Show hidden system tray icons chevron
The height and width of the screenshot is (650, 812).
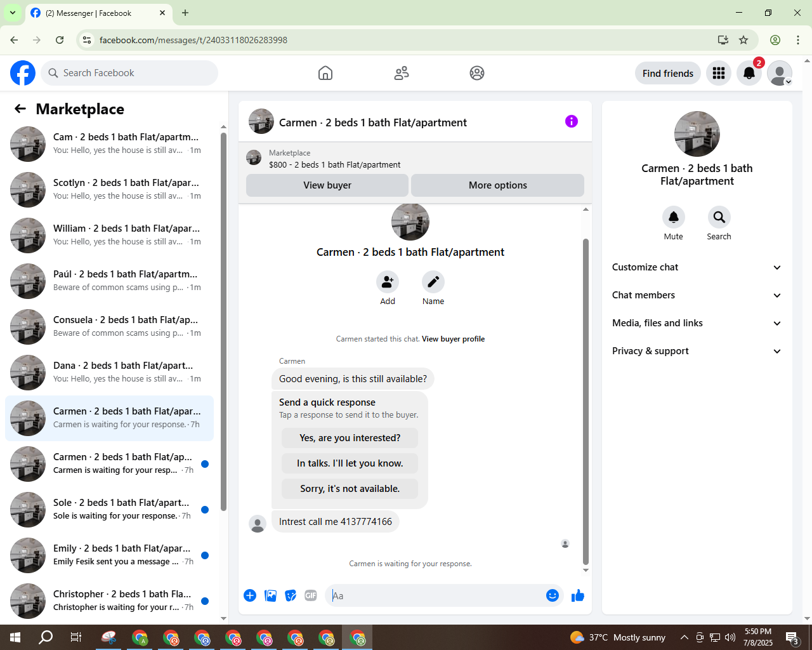tap(684, 637)
